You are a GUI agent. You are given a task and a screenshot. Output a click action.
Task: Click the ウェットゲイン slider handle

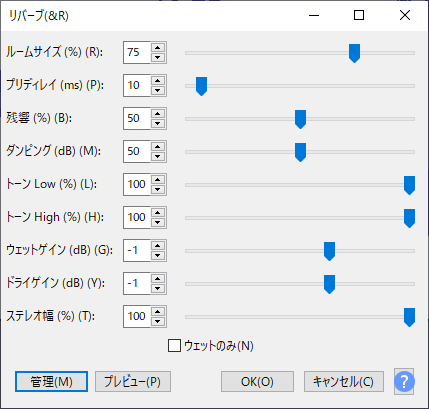329,251
